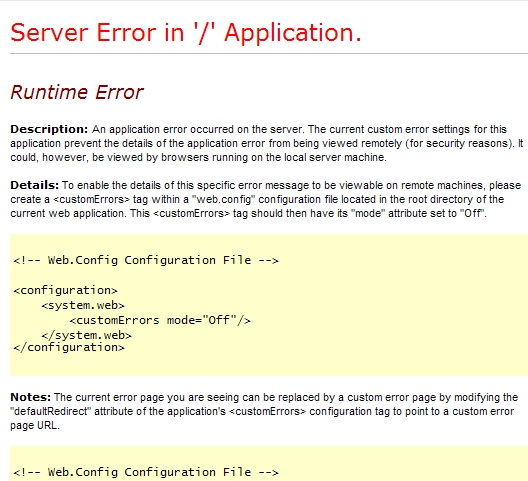Click the bold 'Notes:' label
The image size is (528, 481).
point(31,397)
